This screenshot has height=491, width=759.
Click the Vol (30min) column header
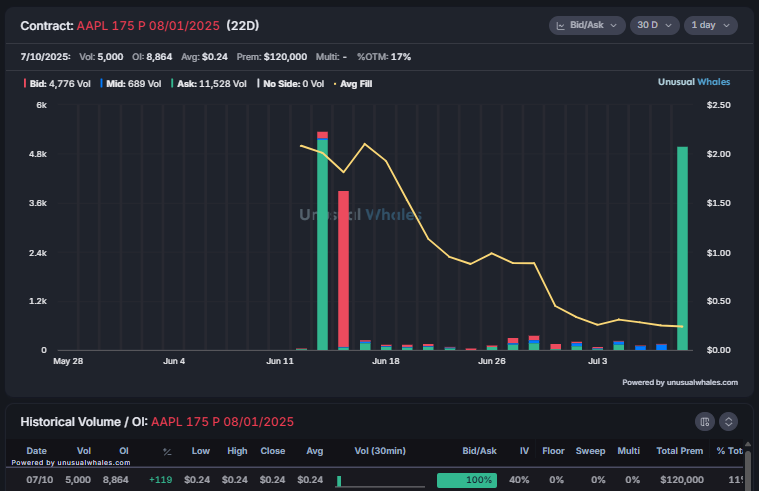click(380, 451)
